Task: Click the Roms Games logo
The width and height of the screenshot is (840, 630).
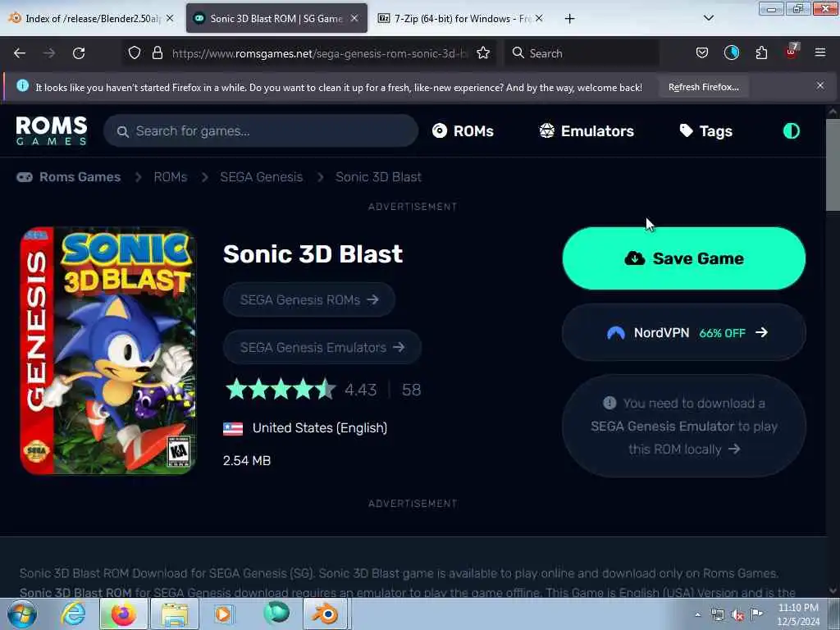Action: click(x=52, y=130)
